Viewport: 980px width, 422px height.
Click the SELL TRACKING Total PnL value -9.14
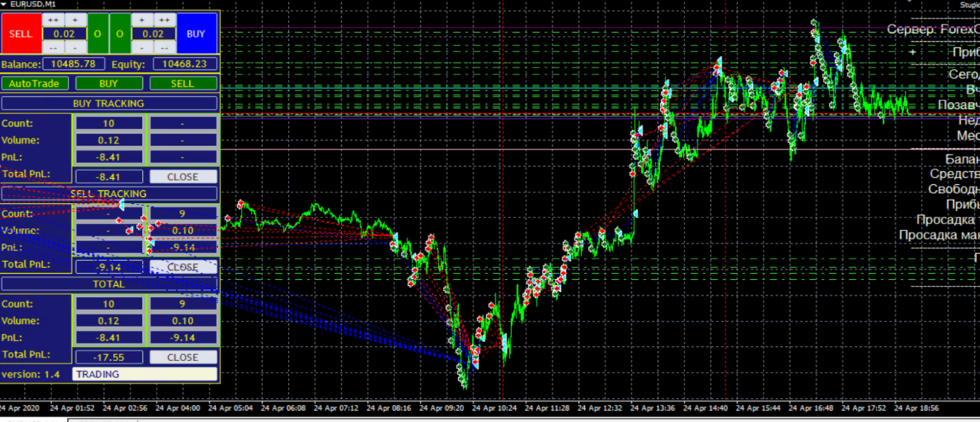click(x=109, y=267)
